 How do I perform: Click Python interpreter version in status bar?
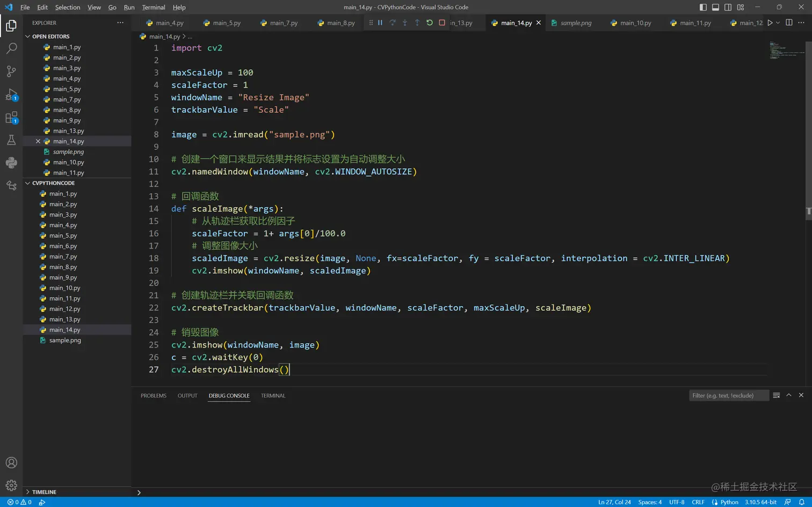coord(760,502)
